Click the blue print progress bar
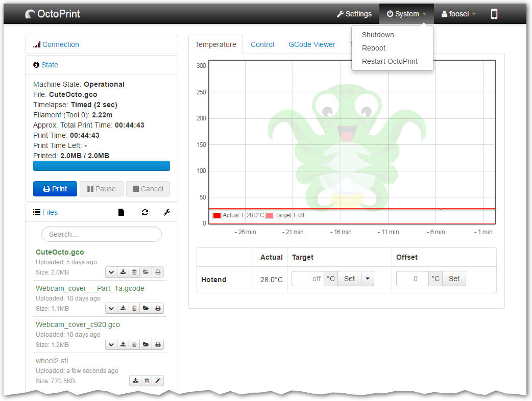Viewport: 532px width, 401px height. 101,166
